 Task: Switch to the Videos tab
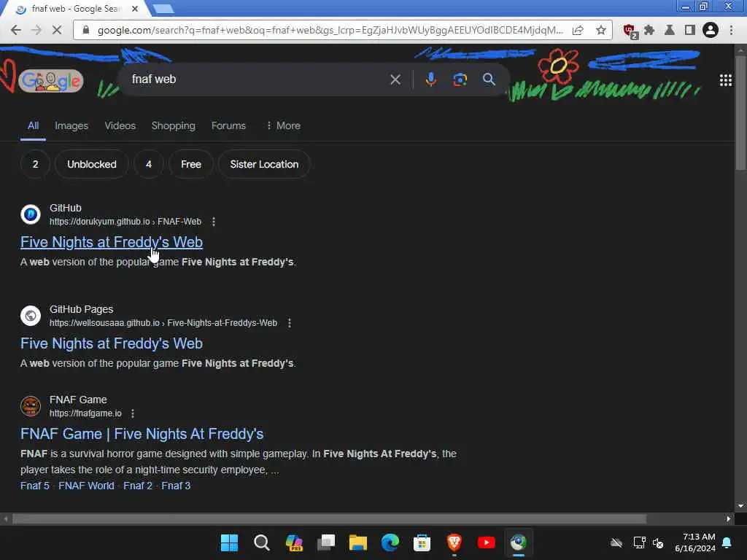120,125
